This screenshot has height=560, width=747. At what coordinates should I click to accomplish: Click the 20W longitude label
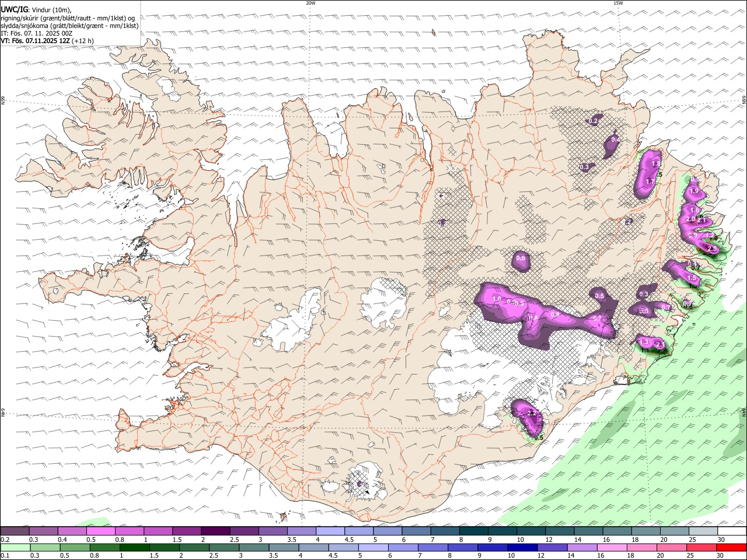tap(310, 3)
